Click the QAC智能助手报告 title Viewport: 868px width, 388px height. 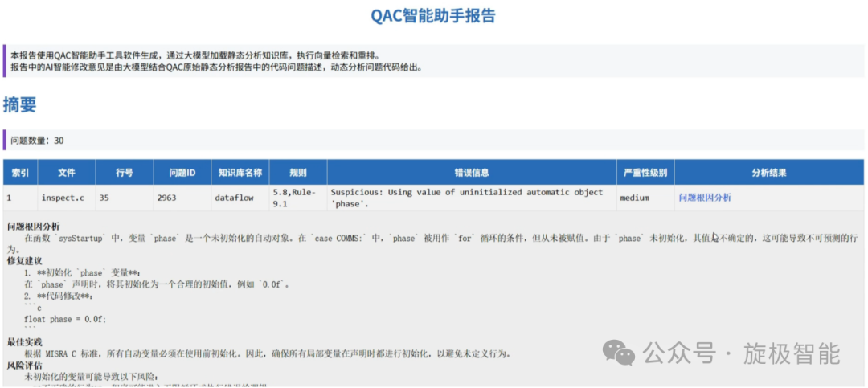pyautogui.click(x=433, y=15)
